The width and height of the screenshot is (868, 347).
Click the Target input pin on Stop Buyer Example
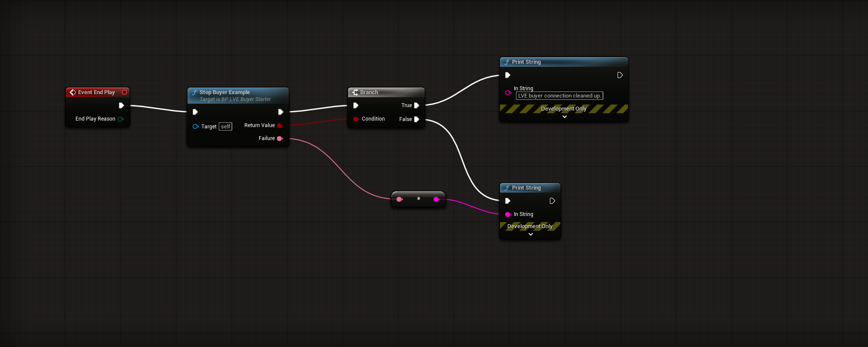(x=195, y=127)
